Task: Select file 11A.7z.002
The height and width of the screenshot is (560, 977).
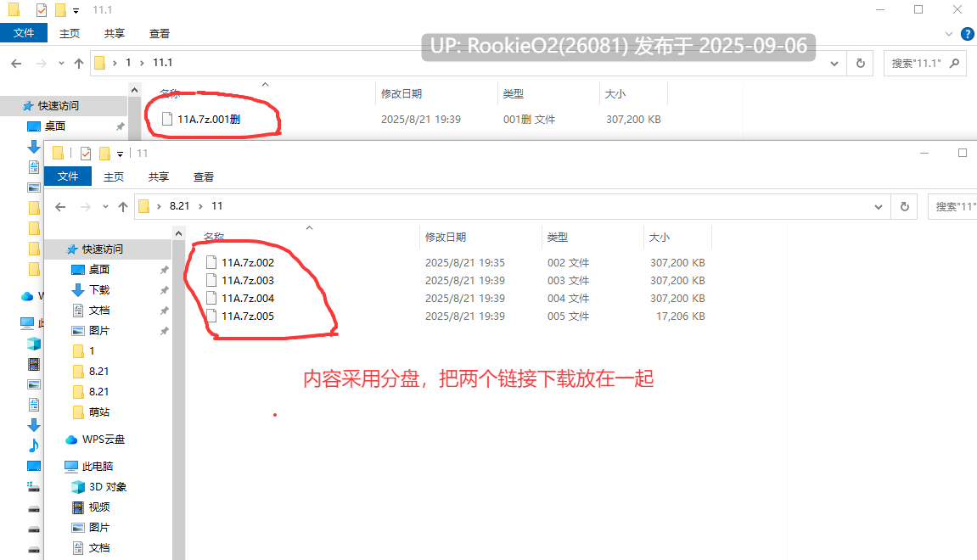Action: point(247,262)
